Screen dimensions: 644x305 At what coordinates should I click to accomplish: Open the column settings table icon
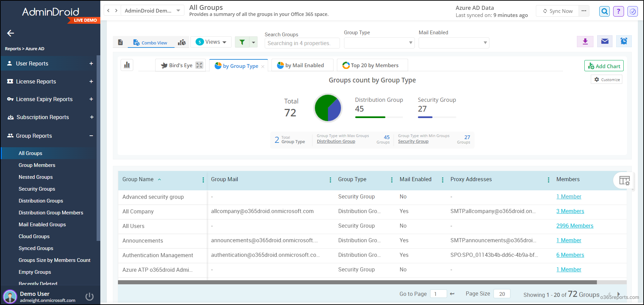coord(624,180)
